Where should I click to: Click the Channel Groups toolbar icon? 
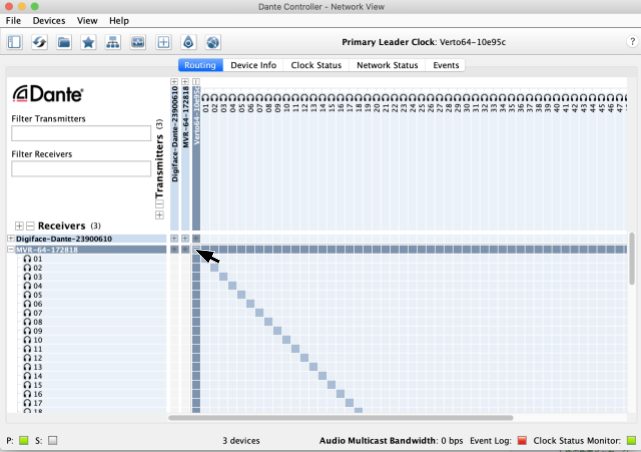coord(162,42)
